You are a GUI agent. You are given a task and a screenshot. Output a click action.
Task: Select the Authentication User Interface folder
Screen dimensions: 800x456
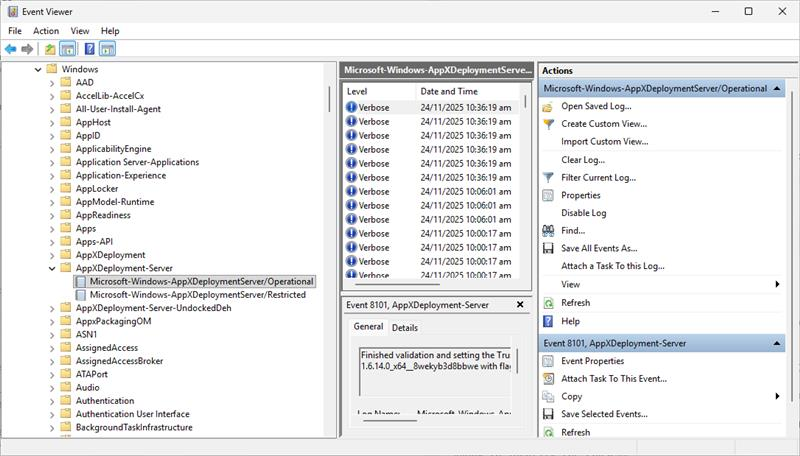[132, 414]
